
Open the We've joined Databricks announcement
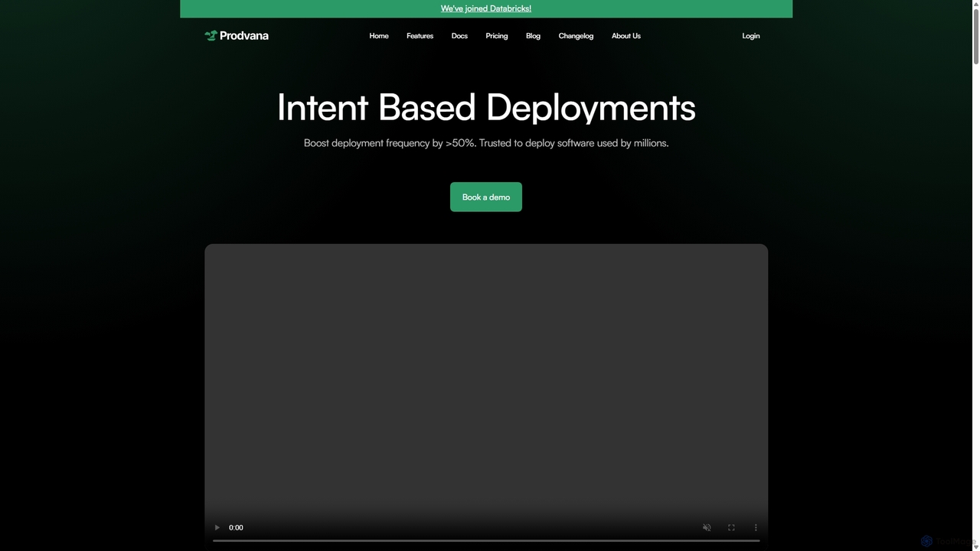[486, 8]
